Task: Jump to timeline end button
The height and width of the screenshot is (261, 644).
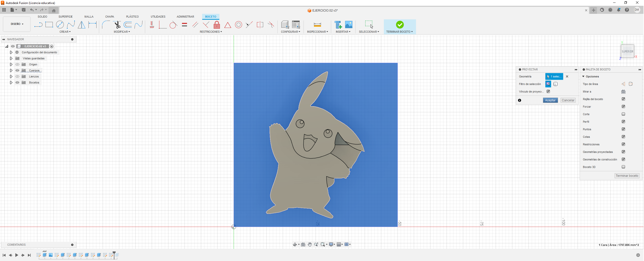Action: (x=29, y=255)
